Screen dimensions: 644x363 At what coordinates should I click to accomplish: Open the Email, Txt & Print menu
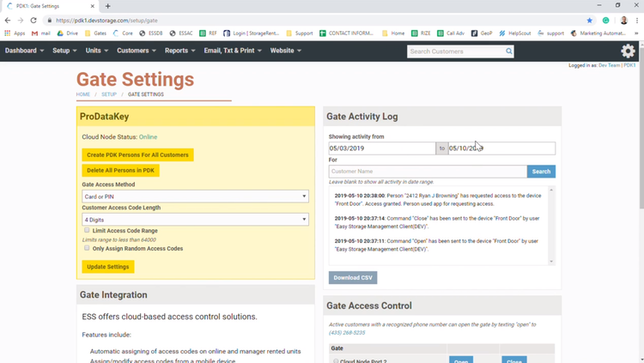tap(233, 51)
